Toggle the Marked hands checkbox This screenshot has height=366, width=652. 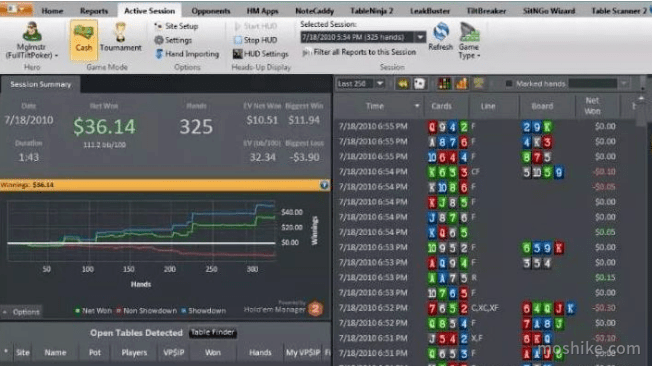pyautogui.click(x=509, y=84)
